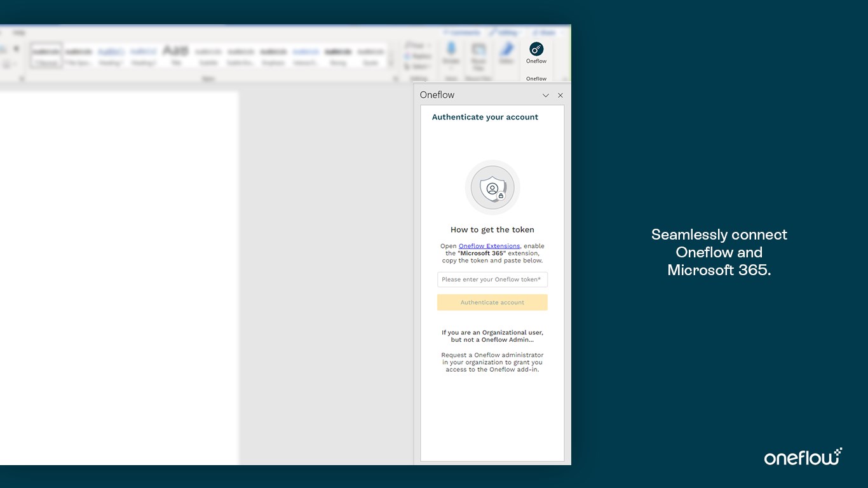This screenshot has height=488, width=868.
Task: Focus the Oneflow token input field
Action: point(492,280)
